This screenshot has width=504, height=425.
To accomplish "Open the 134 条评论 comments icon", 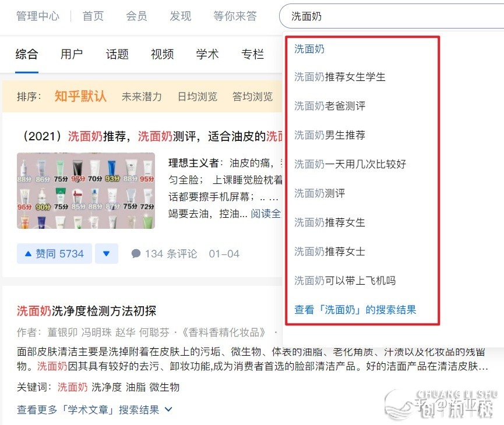I will coord(136,254).
